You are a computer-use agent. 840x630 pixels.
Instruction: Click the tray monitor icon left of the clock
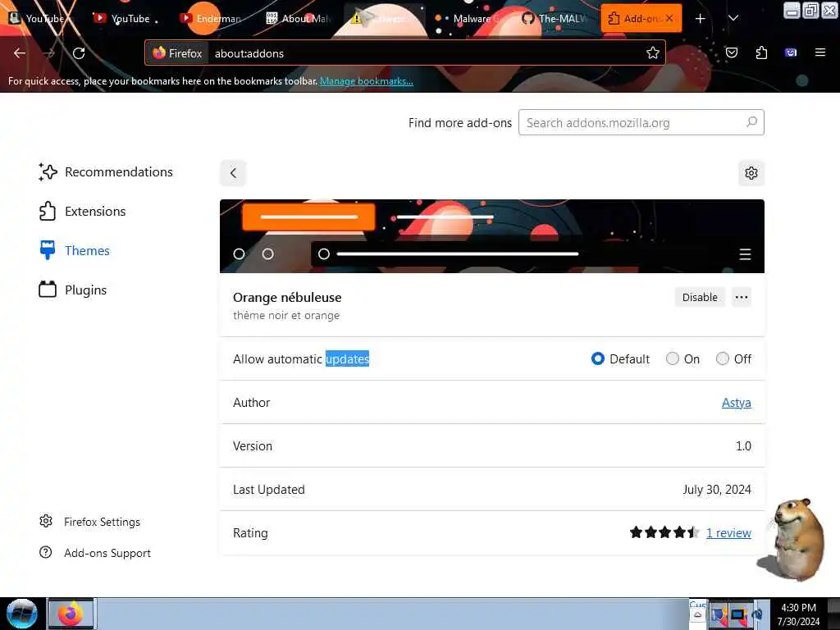tap(738, 614)
